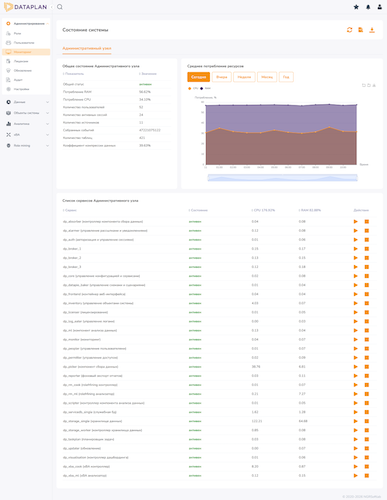Stop the dp_core service

367,276
